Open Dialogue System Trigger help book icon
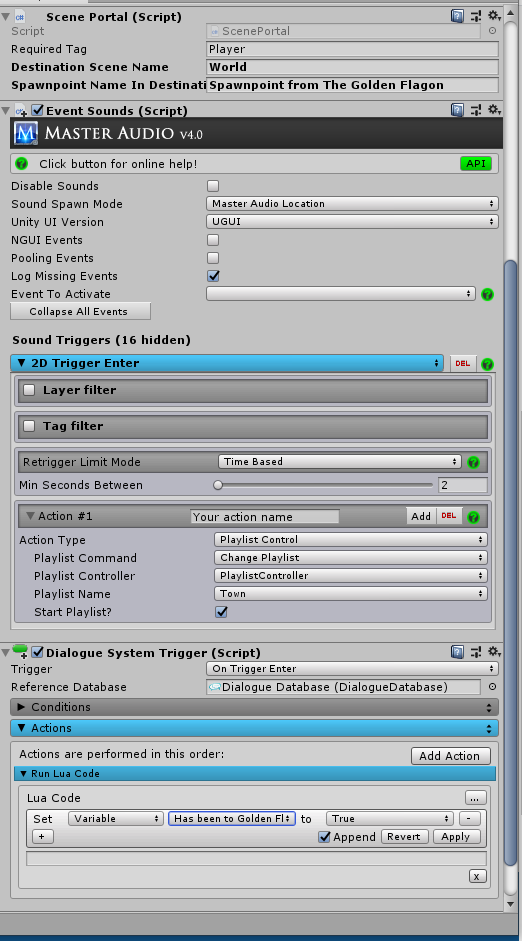The width and height of the screenshot is (522, 941). [457, 652]
